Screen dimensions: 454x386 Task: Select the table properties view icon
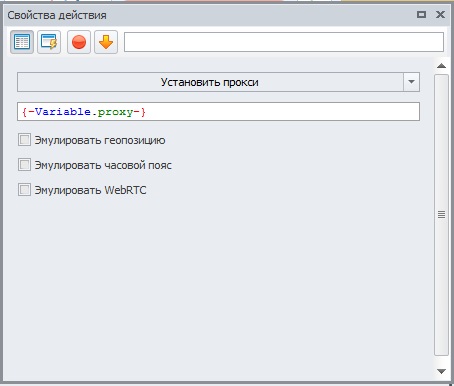pos(22,42)
